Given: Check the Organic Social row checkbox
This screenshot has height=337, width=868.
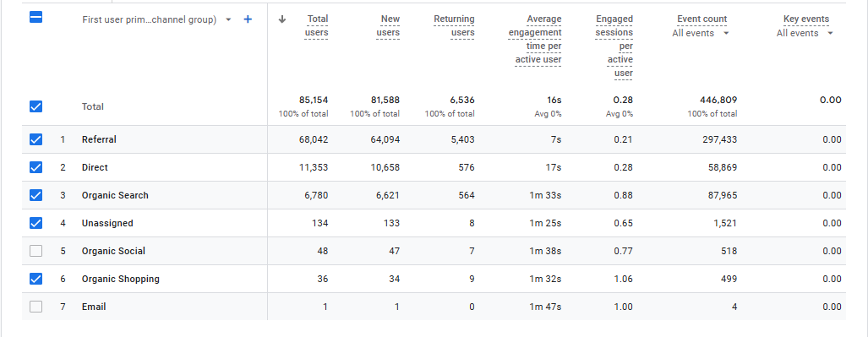Looking at the screenshot, I should [35, 251].
